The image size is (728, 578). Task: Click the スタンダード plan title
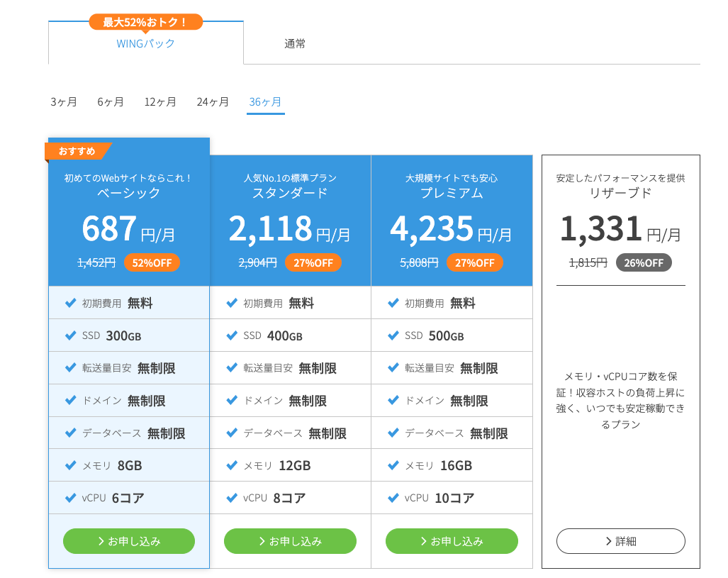coord(290,193)
